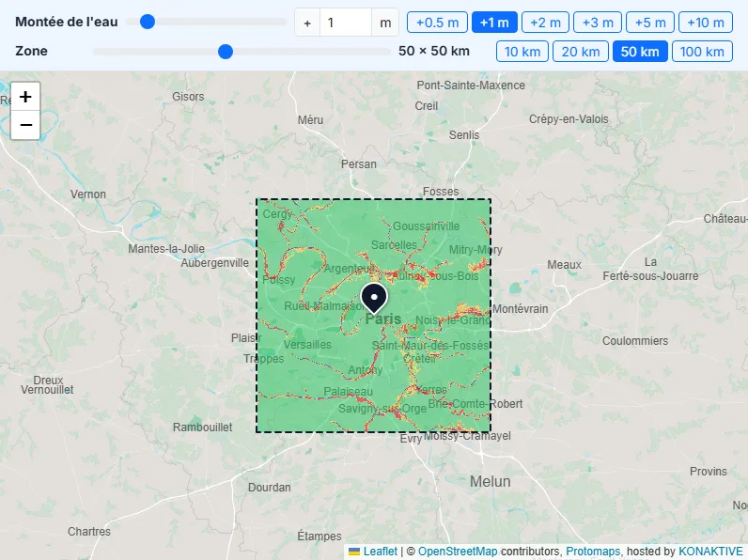Click the Meaux town label
748x560 pixels.
[565, 265]
